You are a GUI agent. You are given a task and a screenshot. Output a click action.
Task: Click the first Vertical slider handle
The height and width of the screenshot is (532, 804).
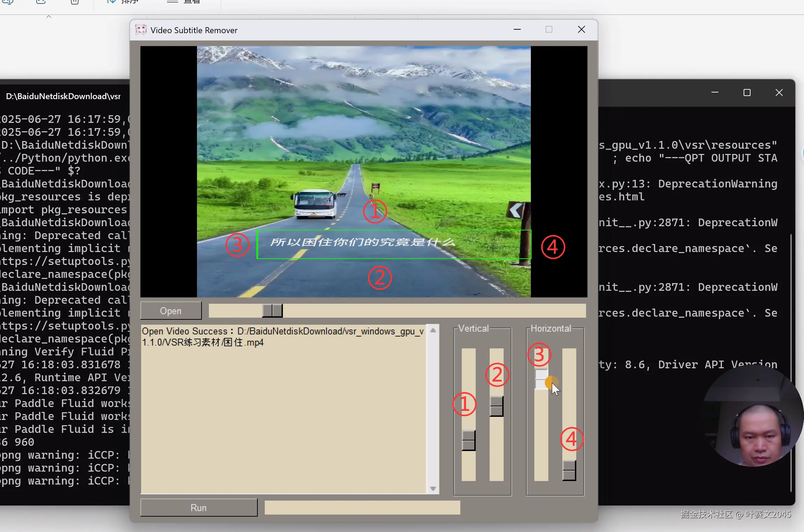click(x=468, y=440)
